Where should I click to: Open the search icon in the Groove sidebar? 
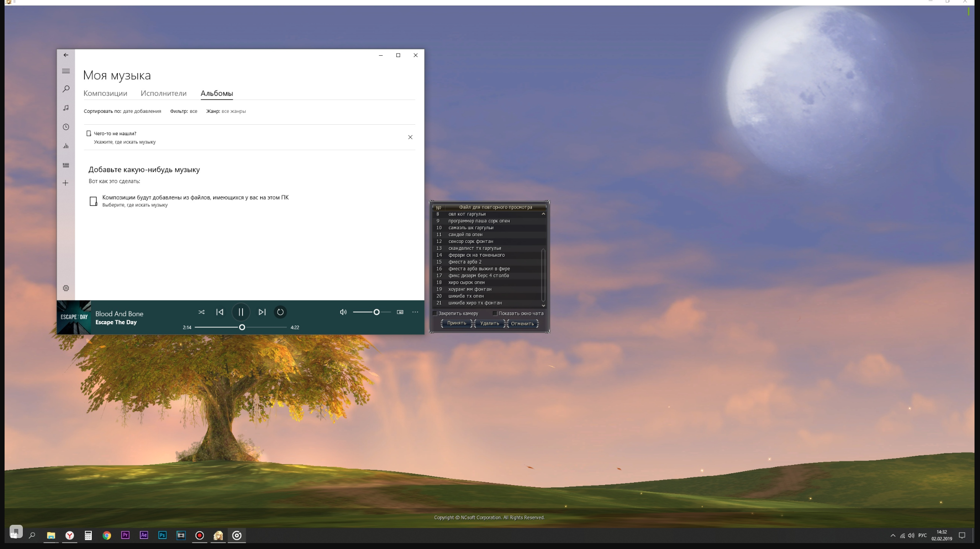[66, 89]
